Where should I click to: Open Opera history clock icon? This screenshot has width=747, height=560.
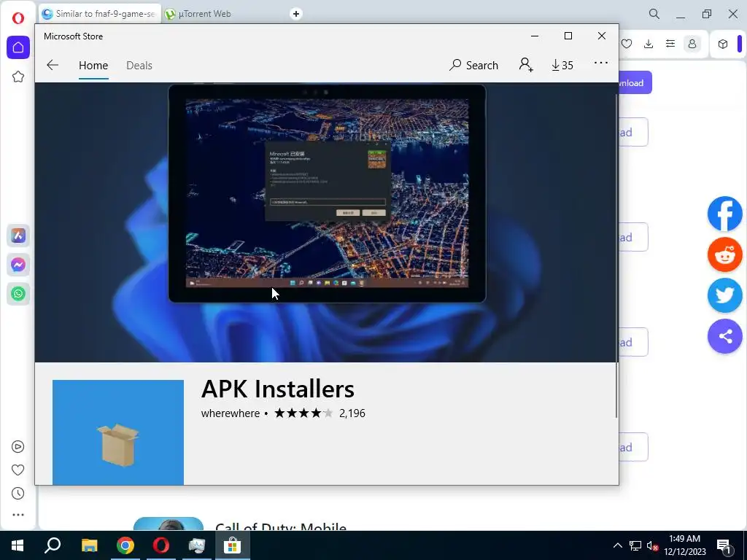click(18, 494)
